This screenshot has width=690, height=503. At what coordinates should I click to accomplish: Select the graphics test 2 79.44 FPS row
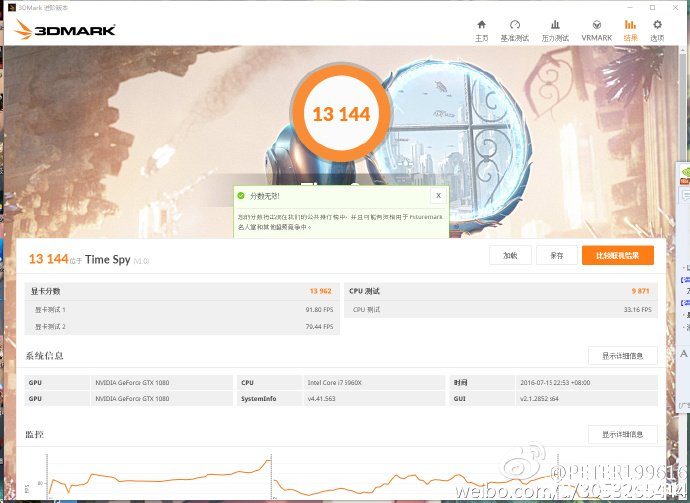pos(182,327)
